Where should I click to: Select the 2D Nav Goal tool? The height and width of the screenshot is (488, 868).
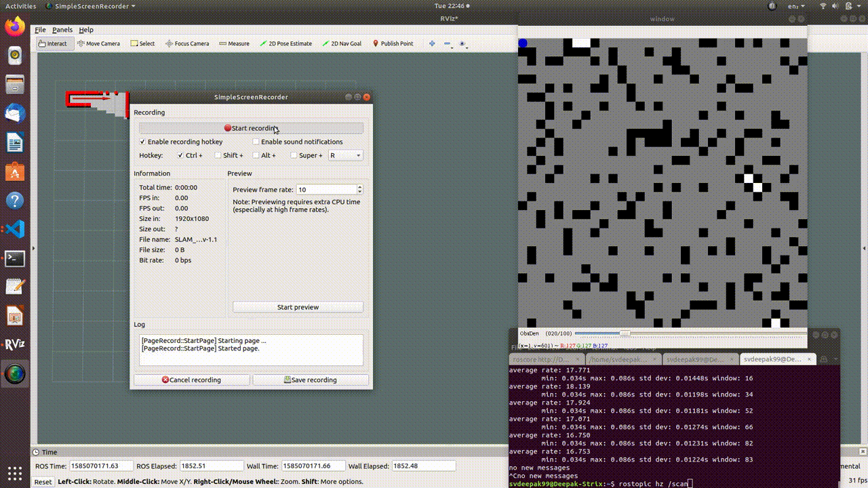pyautogui.click(x=341, y=43)
